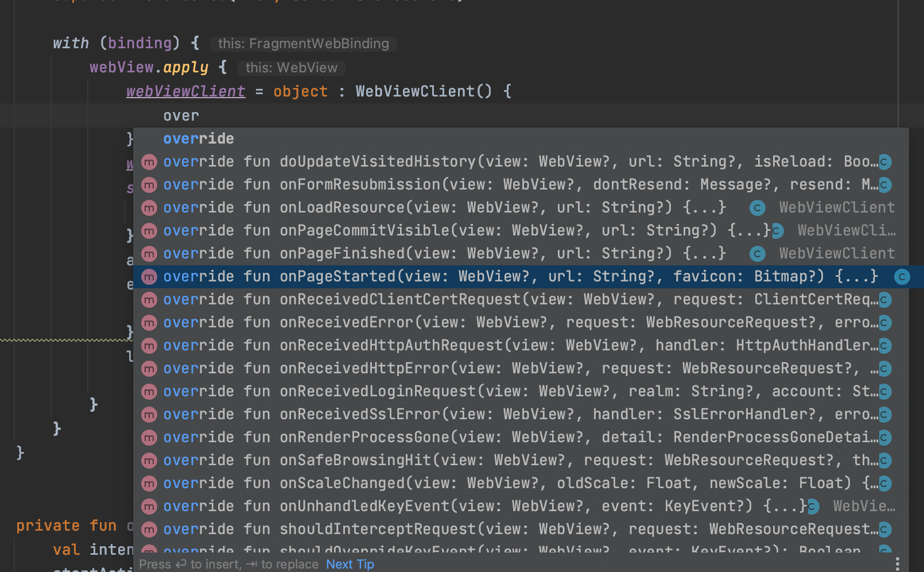Choose override fun onPageFinished suggestion
Image resolution: width=924 pixels, height=572 pixels.
pyautogui.click(x=521, y=253)
